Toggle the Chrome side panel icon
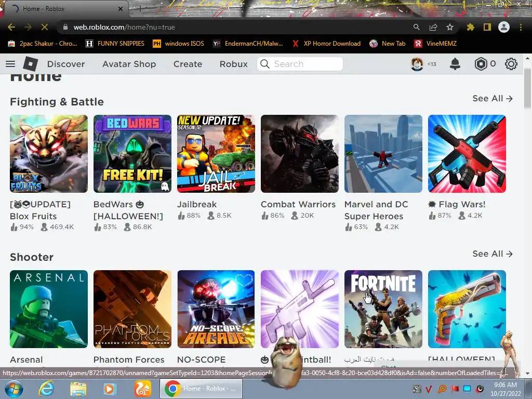The width and height of the screenshot is (532, 399). (487, 27)
